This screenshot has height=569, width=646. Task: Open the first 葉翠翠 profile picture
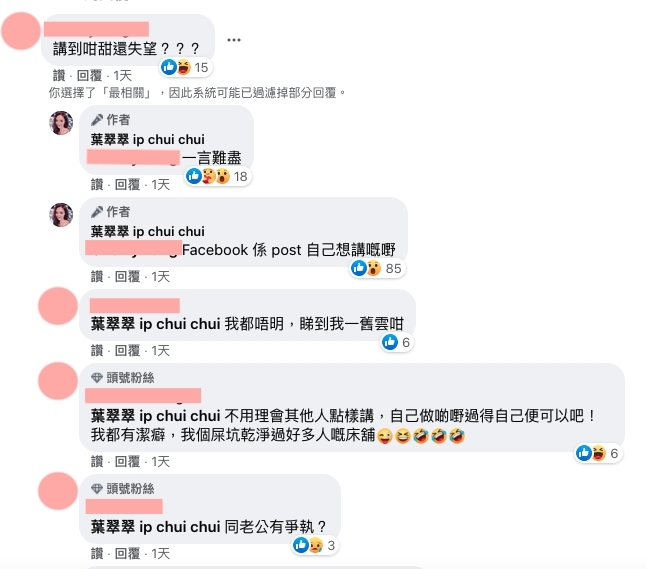[61, 122]
